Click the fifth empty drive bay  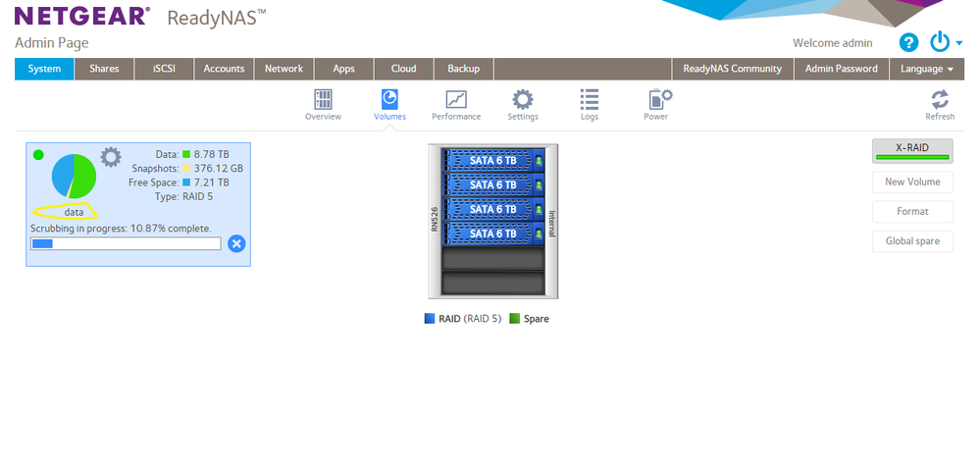pos(492,258)
